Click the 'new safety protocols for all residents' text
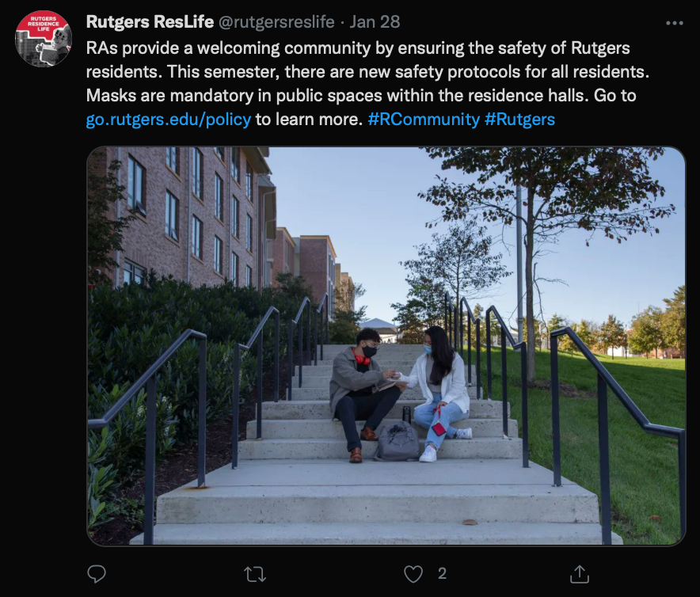Screen dimensions: 700x597 504,71
